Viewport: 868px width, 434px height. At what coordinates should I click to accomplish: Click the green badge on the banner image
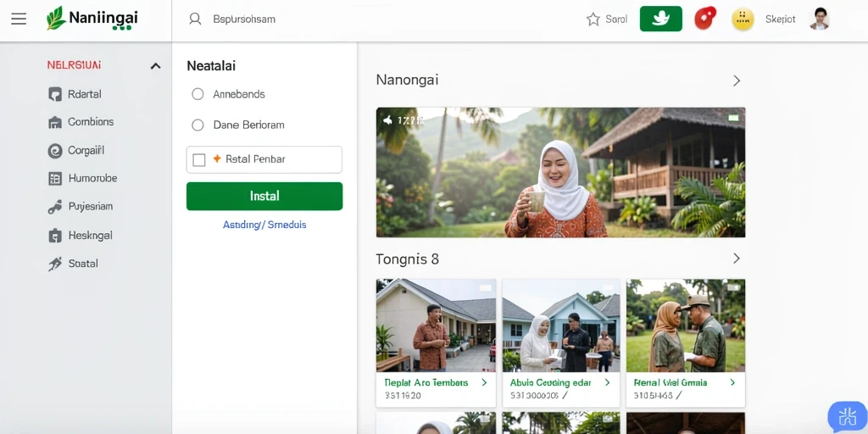pyautogui.click(x=733, y=118)
